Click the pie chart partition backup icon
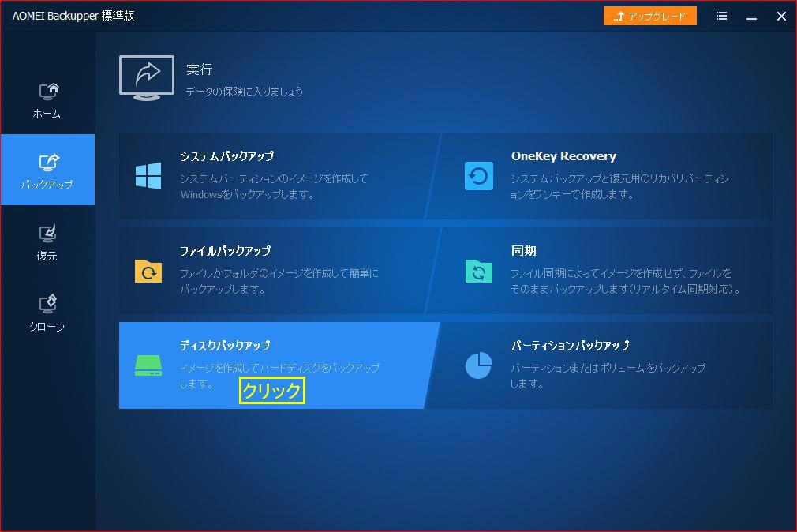This screenshot has height=532, width=797. point(479,365)
